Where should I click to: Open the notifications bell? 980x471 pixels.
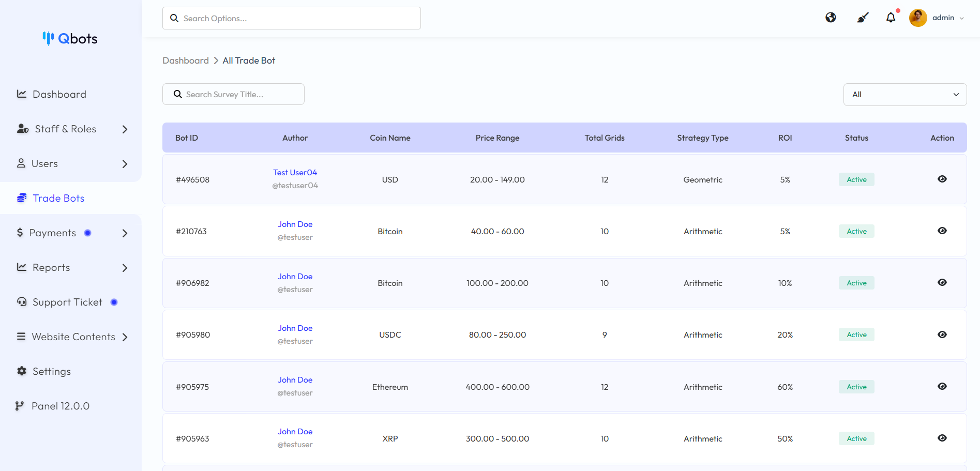(891, 17)
